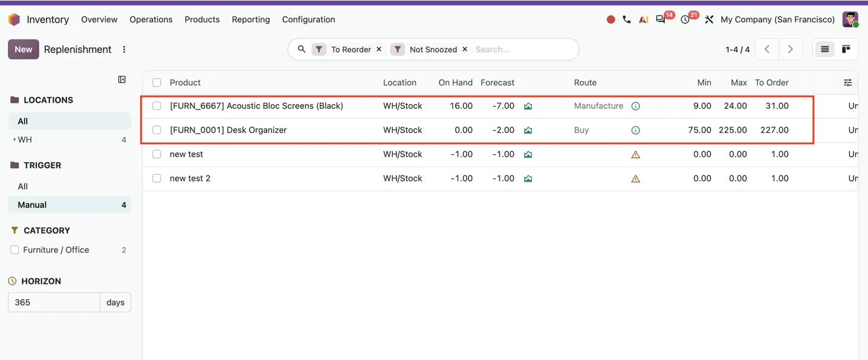Select Manual under Trigger
The height and width of the screenshot is (360, 868).
(x=70, y=205)
